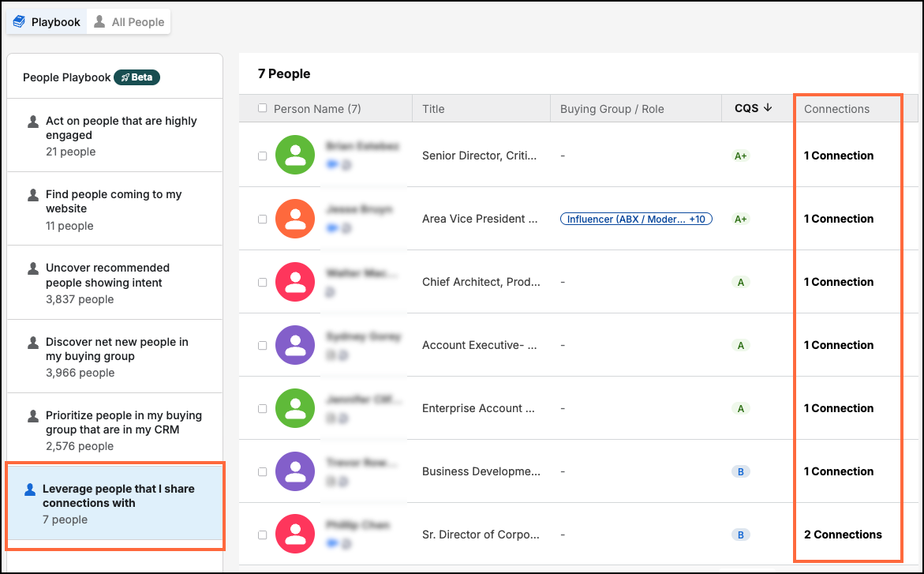Click pink avatar in Chief Architect row
The width and height of the screenshot is (924, 574).
pos(294,281)
